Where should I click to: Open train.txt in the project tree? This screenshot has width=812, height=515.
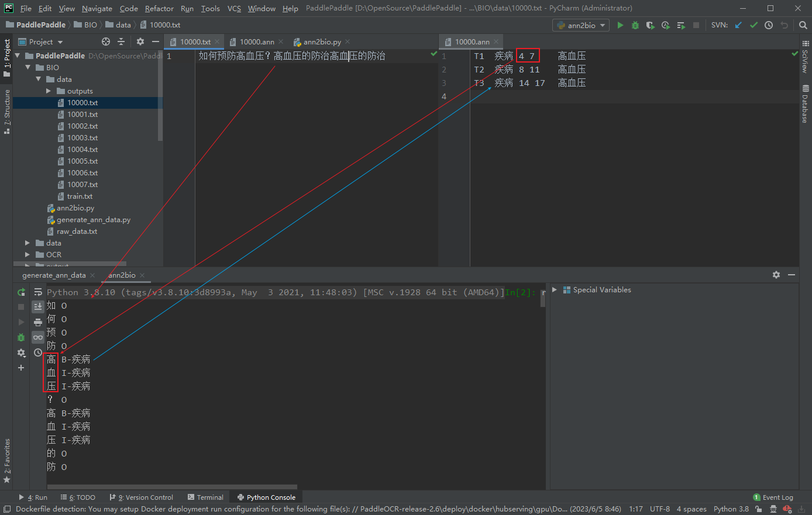[x=80, y=196]
